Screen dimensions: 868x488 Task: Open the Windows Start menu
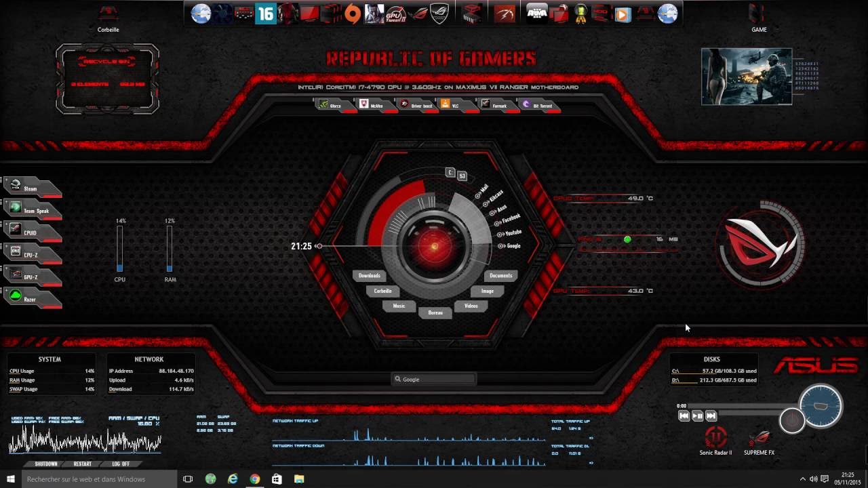coord(10,479)
